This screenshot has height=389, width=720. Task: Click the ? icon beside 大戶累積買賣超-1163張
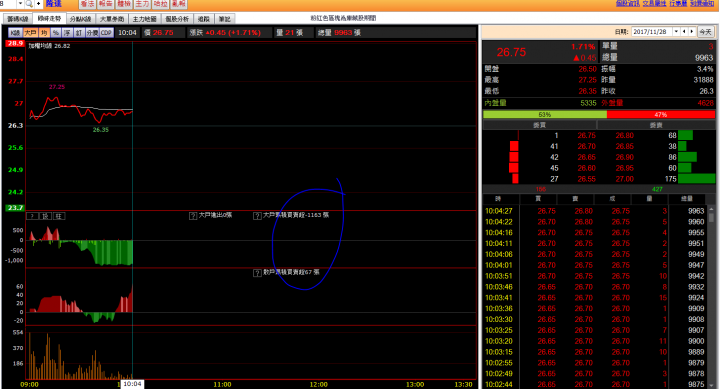(257, 215)
